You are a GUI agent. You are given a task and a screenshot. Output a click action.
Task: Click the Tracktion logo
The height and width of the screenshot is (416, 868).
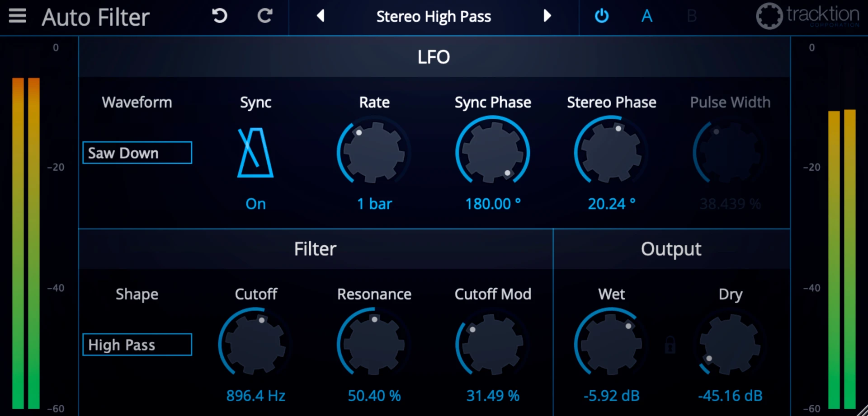808,16
